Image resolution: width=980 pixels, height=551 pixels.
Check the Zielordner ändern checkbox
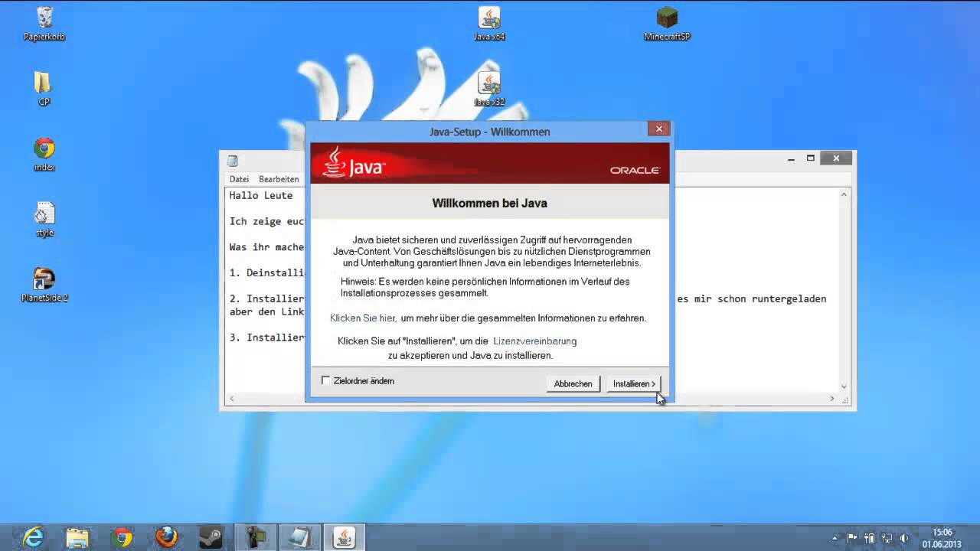coord(326,380)
